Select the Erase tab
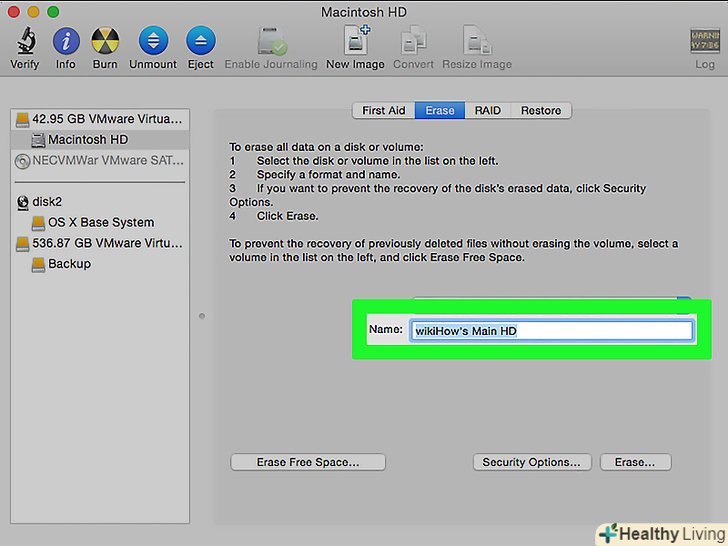The width and height of the screenshot is (728, 546). point(440,110)
